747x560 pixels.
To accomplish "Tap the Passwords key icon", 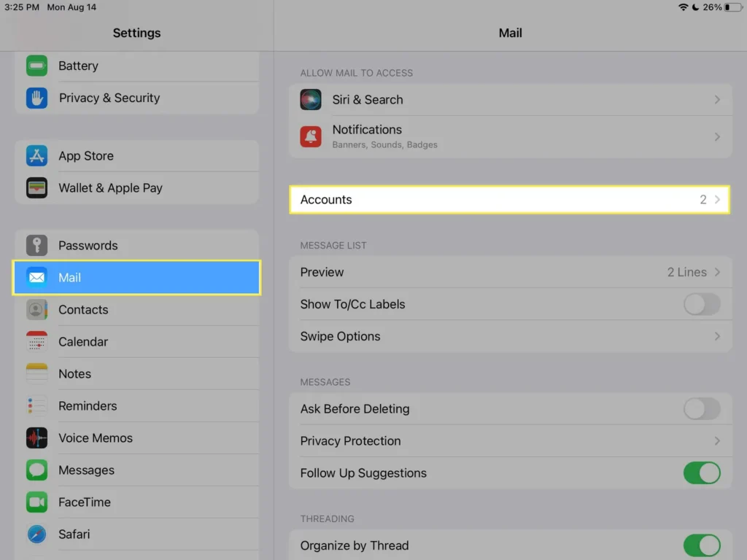I will click(x=36, y=246).
